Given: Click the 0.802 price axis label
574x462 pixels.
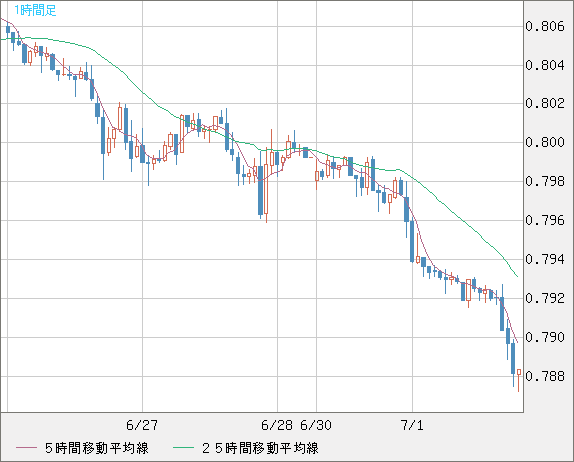Looking at the screenshot, I should pyautogui.click(x=545, y=103).
